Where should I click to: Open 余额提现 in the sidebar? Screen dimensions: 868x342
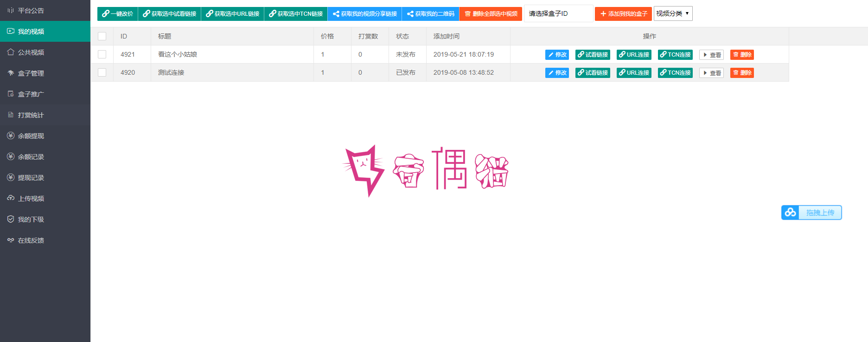coord(45,136)
